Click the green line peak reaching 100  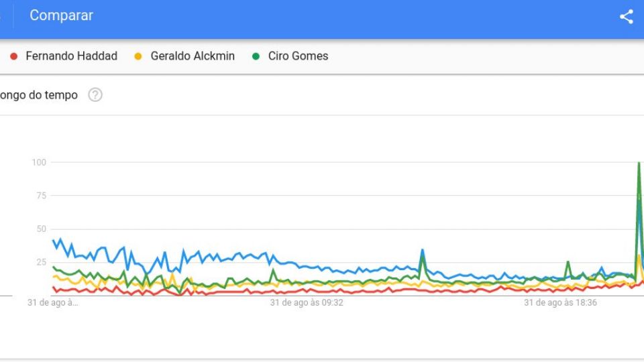[639, 163]
